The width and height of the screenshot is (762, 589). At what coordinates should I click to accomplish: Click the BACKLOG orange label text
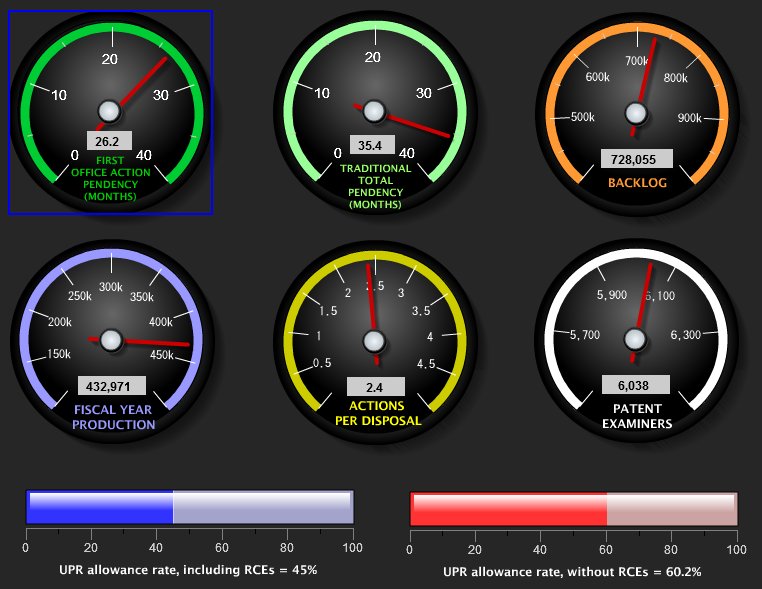[x=636, y=183]
